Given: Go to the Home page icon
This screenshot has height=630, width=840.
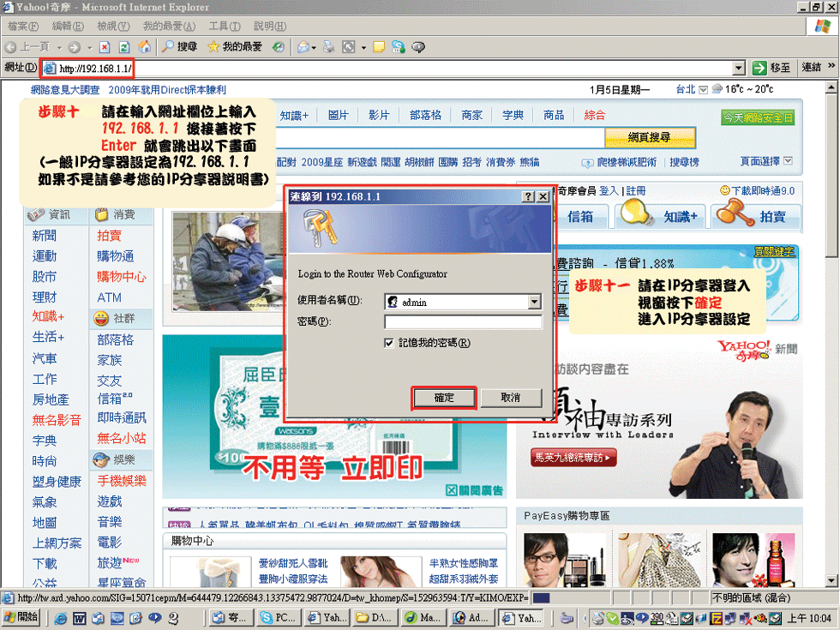Looking at the screenshot, I should [x=145, y=47].
